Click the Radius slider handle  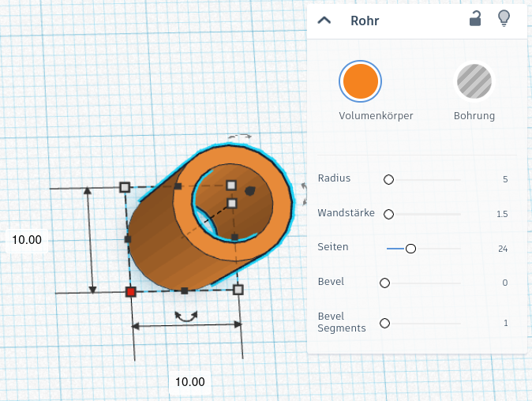388,180
